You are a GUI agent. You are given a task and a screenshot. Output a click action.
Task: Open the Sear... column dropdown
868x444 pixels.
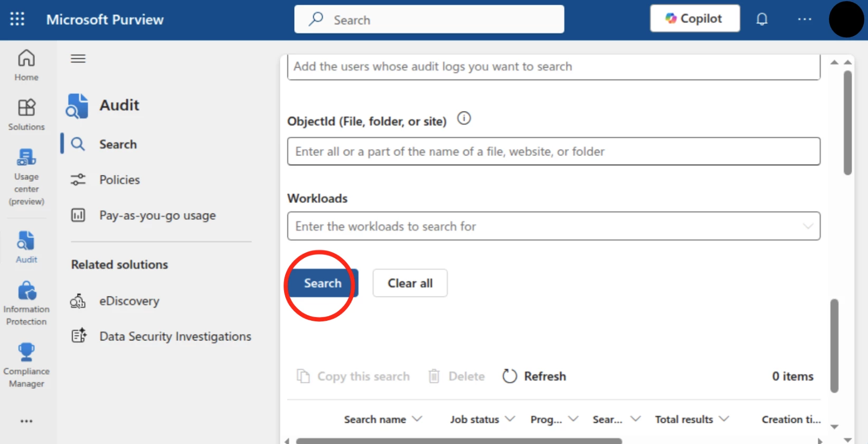pyautogui.click(x=636, y=419)
